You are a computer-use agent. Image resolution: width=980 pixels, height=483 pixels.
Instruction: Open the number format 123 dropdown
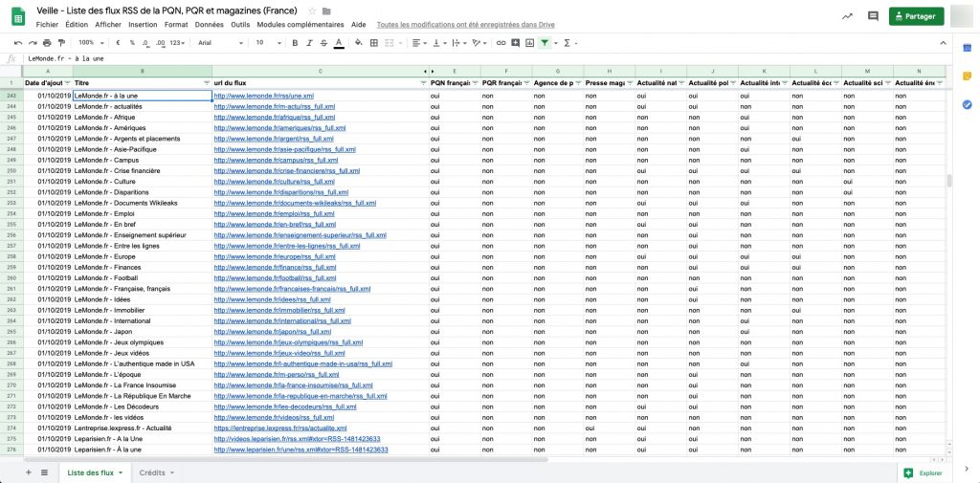click(x=178, y=43)
